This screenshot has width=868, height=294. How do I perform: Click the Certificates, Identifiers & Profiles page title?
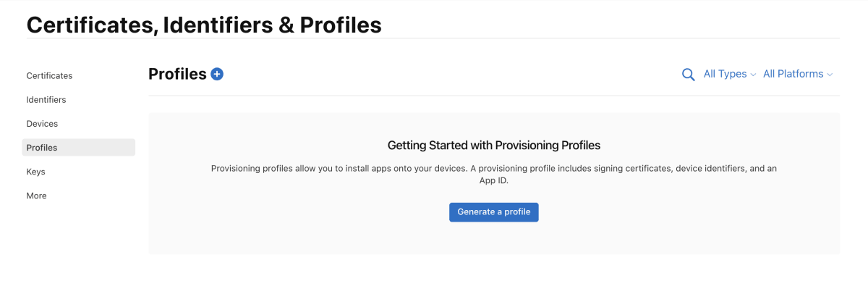pos(204,25)
